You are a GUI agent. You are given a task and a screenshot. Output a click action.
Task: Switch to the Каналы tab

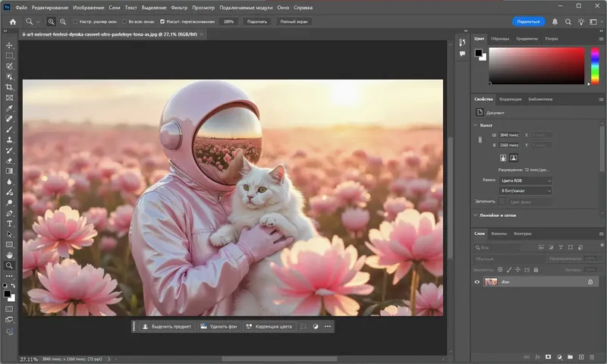[498, 234]
